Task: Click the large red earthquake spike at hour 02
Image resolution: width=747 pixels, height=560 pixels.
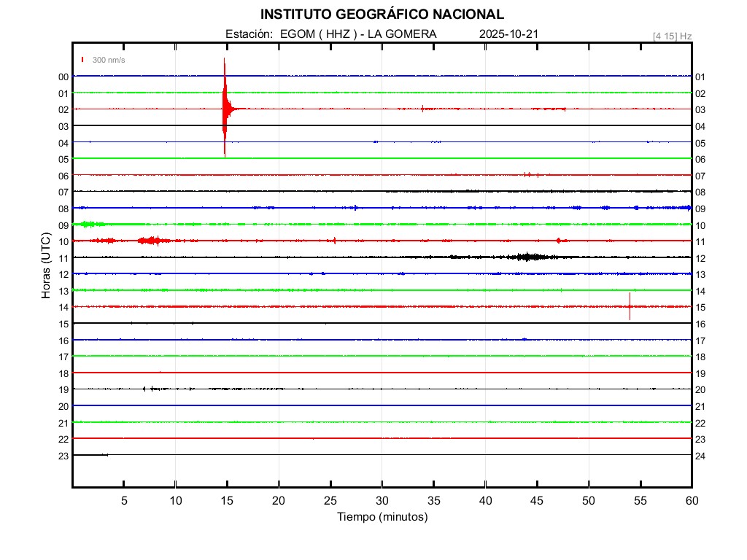Action: 225,109
